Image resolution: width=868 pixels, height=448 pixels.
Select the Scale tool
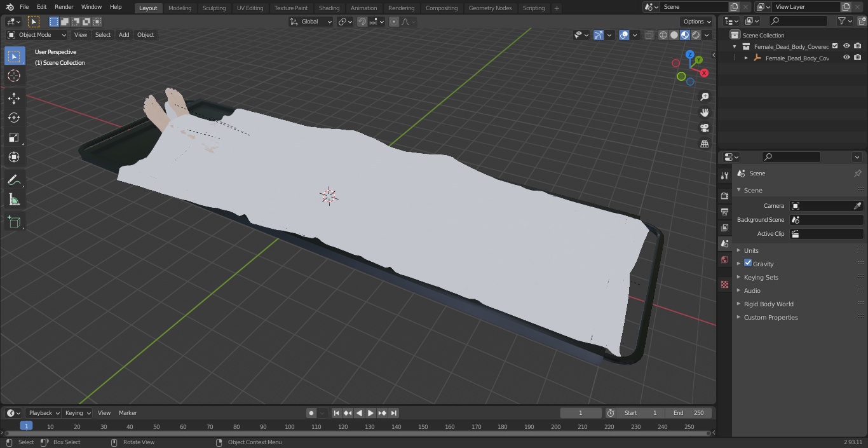(14, 137)
